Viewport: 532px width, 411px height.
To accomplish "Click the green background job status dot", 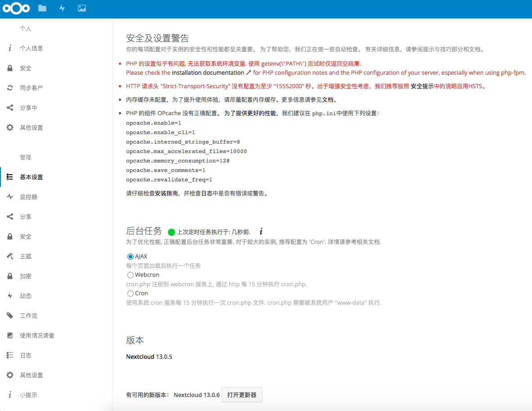I will point(171,232).
